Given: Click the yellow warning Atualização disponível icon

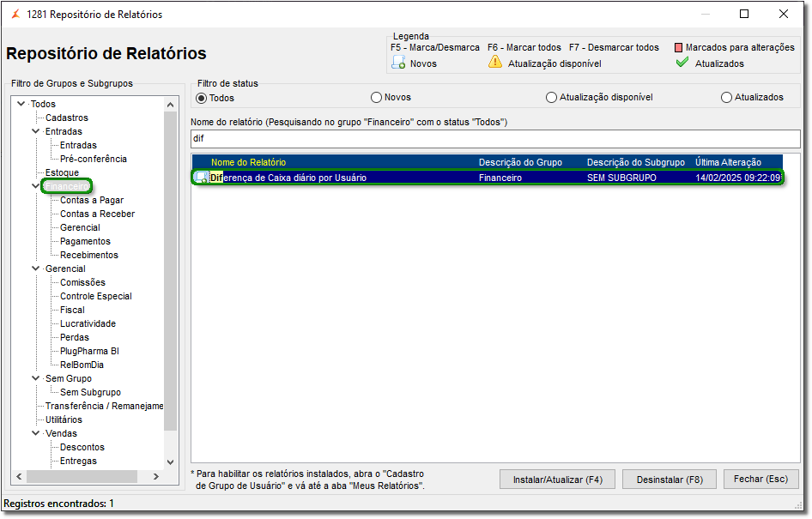Looking at the screenshot, I should point(495,62).
